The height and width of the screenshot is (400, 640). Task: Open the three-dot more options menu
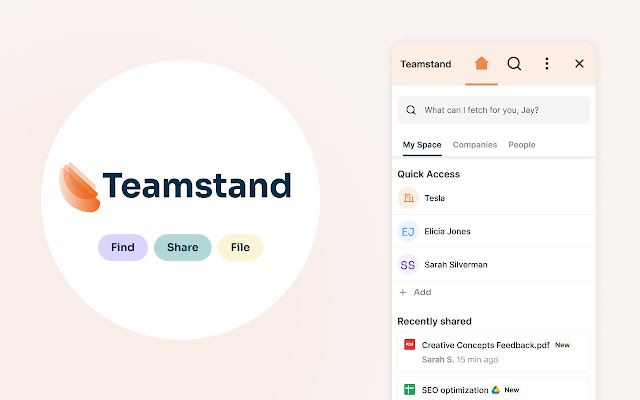(547, 64)
